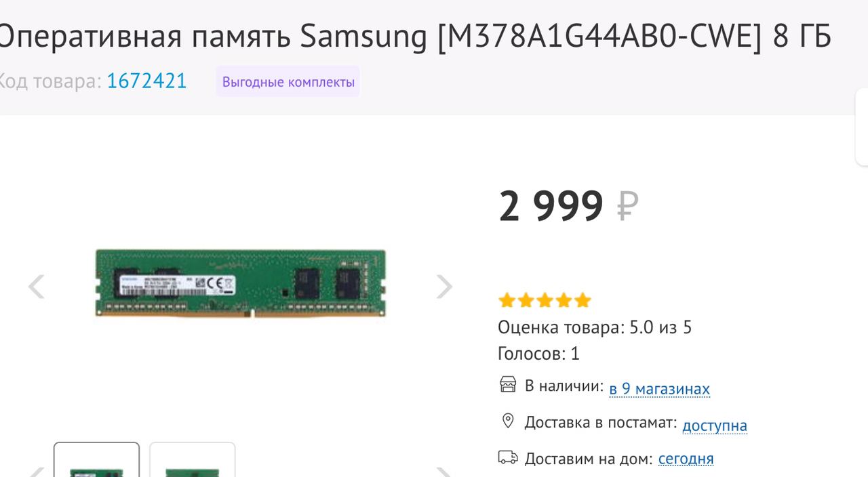Screen dimensions: 868x477
Task: Click the Samsung M378A1G44AB0-CWE product title
Action: pyautogui.click(x=414, y=37)
